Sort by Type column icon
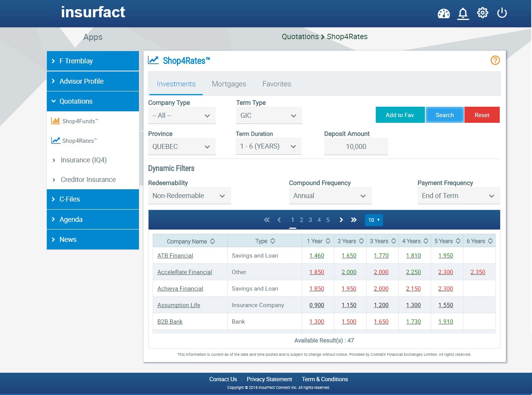 click(x=273, y=241)
